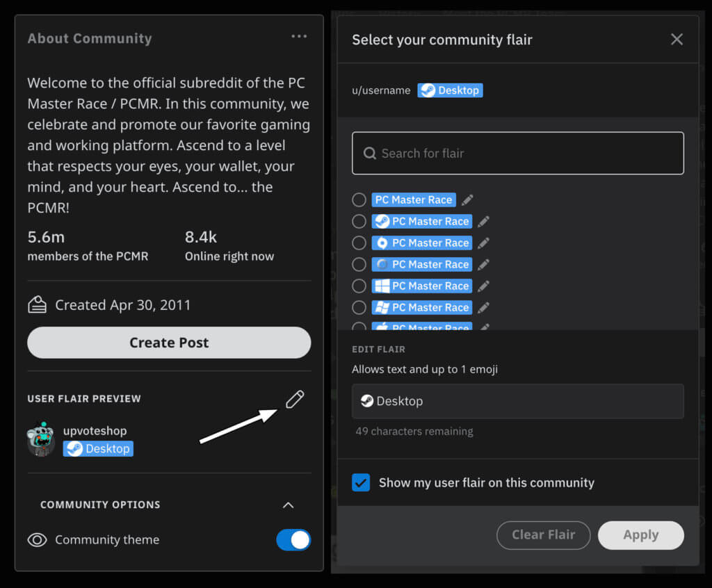Click the Desktop flair text input field
Viewport: 712px width, 588px height.
[x=517, y=401]
